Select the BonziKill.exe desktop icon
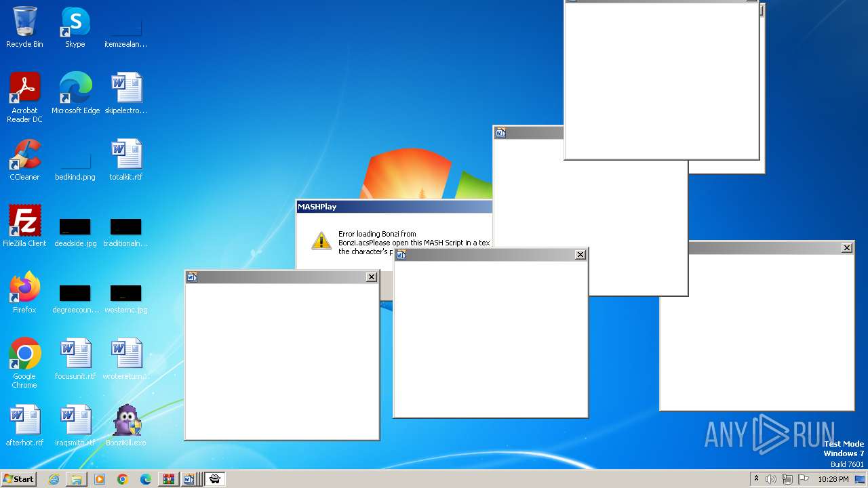 click(125, 426)
